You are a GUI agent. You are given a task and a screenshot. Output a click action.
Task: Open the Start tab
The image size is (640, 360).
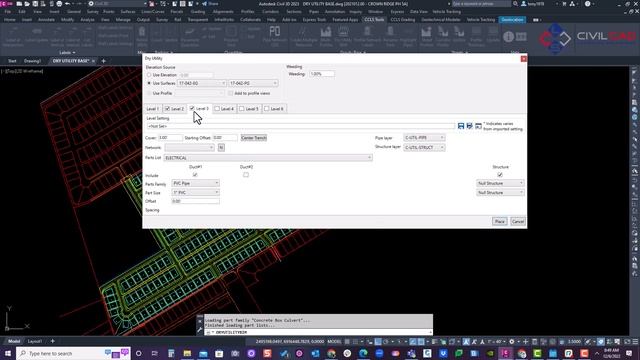pyautogui.click(x=12, y=61)
